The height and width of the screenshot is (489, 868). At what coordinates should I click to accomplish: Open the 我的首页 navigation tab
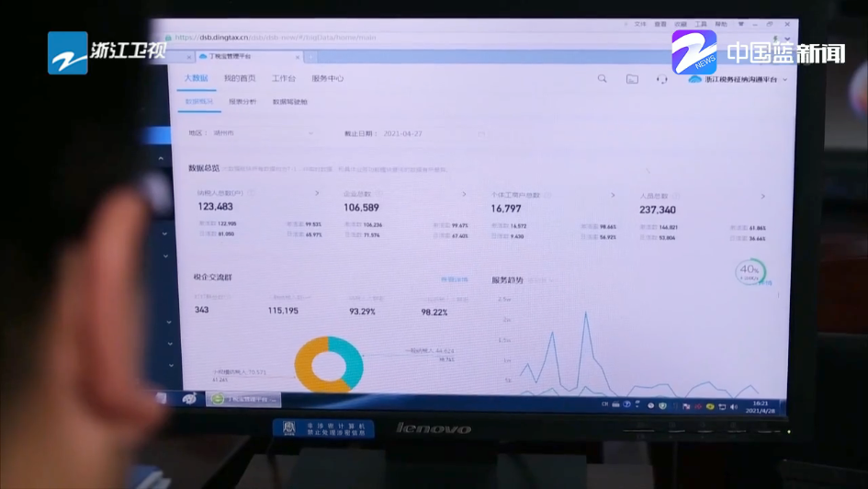(240, 79)
